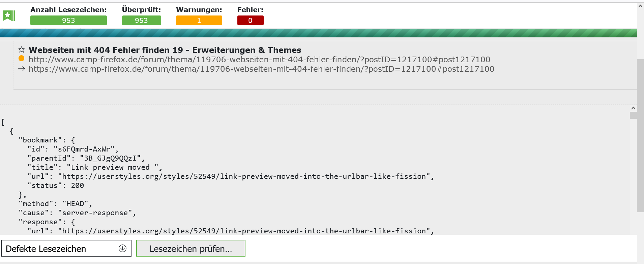Click the "id": "s6FQmrd-AxWr" line
644x264 pixels.
[73, 149]
